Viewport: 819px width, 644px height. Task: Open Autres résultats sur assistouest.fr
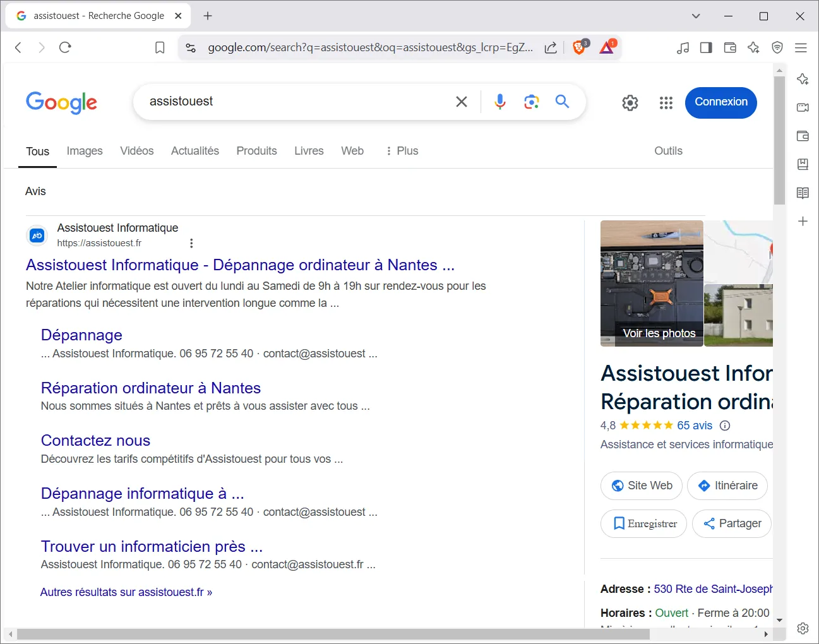coord(126,592)
